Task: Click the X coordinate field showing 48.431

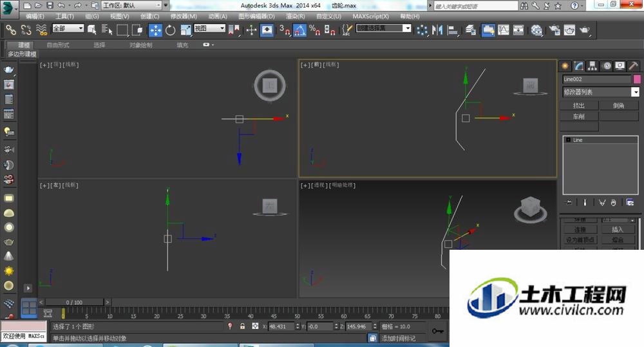Action: coord(281,326)
